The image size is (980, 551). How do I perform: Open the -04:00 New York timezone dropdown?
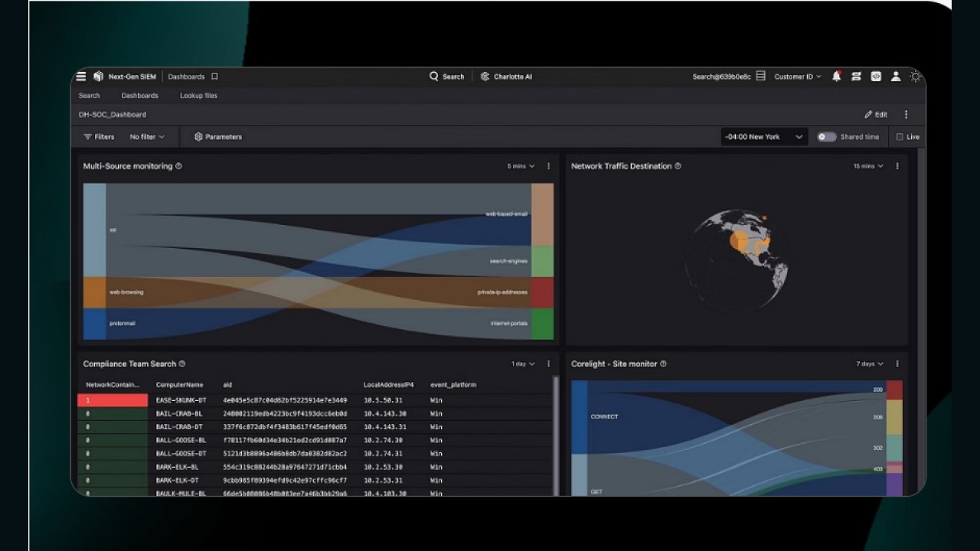point(763,136)
